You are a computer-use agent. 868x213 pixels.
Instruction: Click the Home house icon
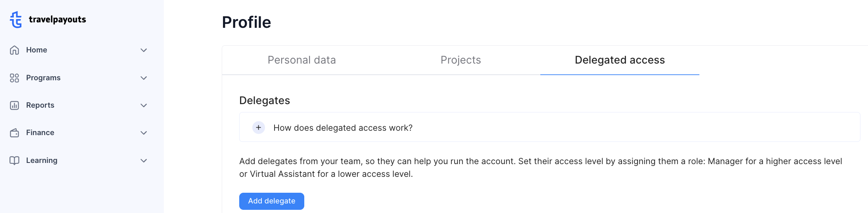14,50
